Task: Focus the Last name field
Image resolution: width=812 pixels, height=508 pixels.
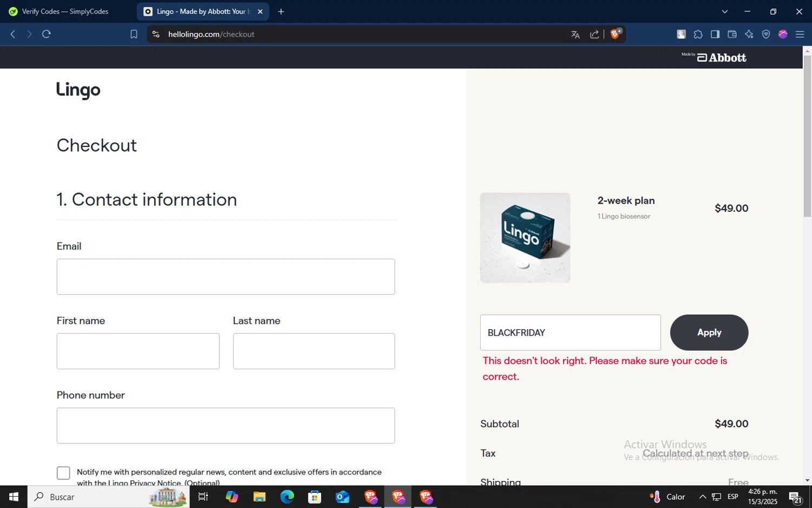Action: pyautogui.click(x=314, y=351)
